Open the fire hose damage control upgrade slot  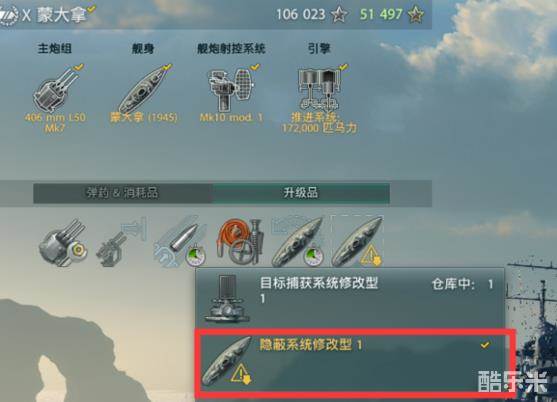point(240,243)
